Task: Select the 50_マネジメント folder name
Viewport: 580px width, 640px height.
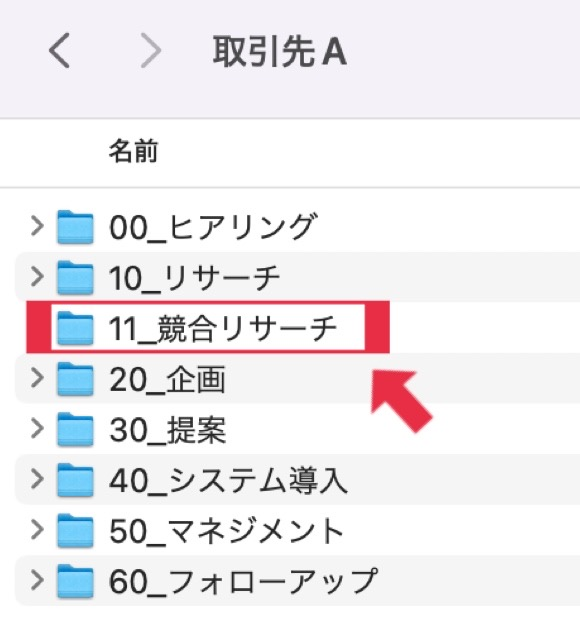Action: point(226,531)
